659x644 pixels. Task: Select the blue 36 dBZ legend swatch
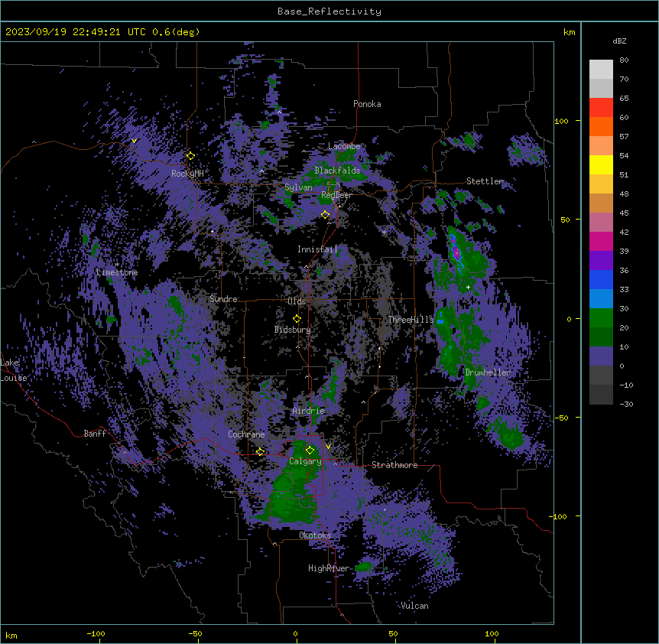pyautogui.click(x=601, y=280)
